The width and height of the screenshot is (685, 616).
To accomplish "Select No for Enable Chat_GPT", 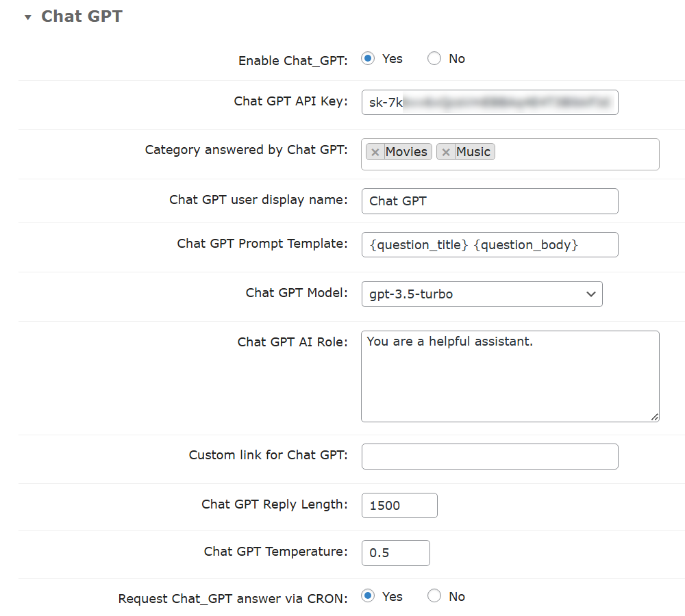I will tap(434, 58).
